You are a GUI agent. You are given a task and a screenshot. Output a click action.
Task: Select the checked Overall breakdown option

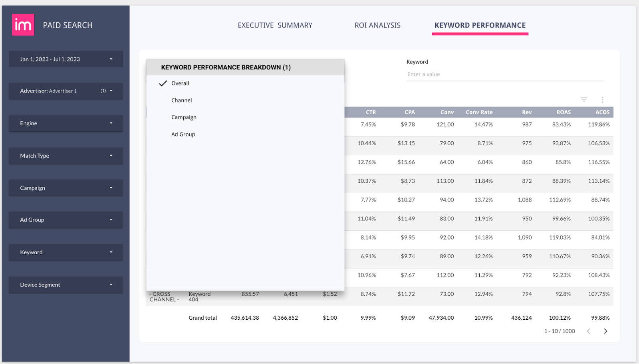coord(180,83)
